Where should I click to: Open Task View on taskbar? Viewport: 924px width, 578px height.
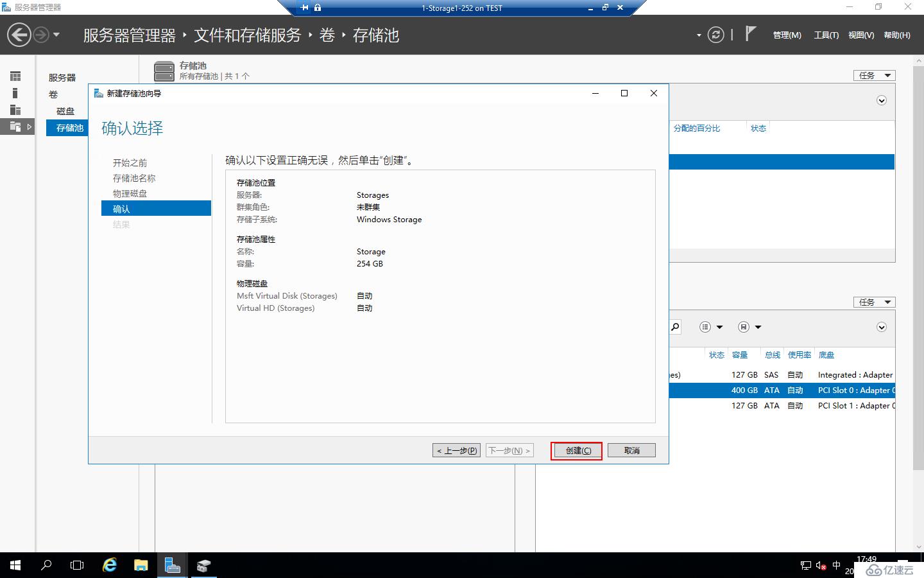pyautogui.click(x=77, y=565)
